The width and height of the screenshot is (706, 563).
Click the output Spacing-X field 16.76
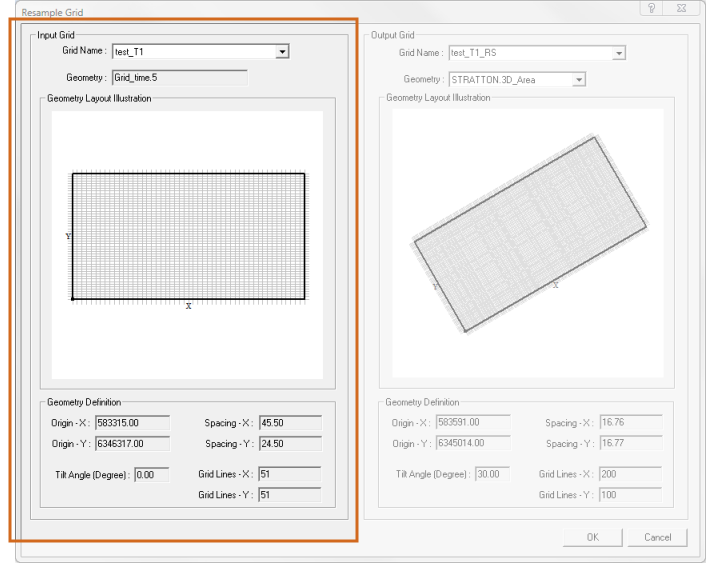click(631, 422)
